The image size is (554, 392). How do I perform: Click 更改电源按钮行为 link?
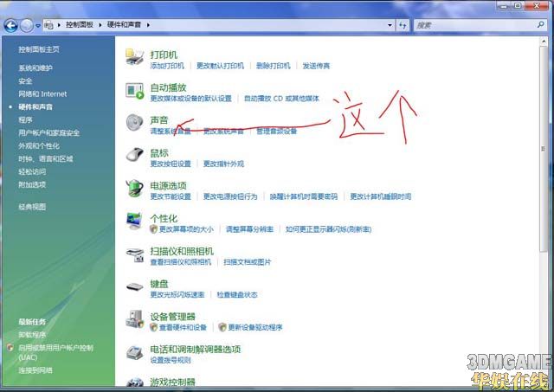tap(230, 196)
